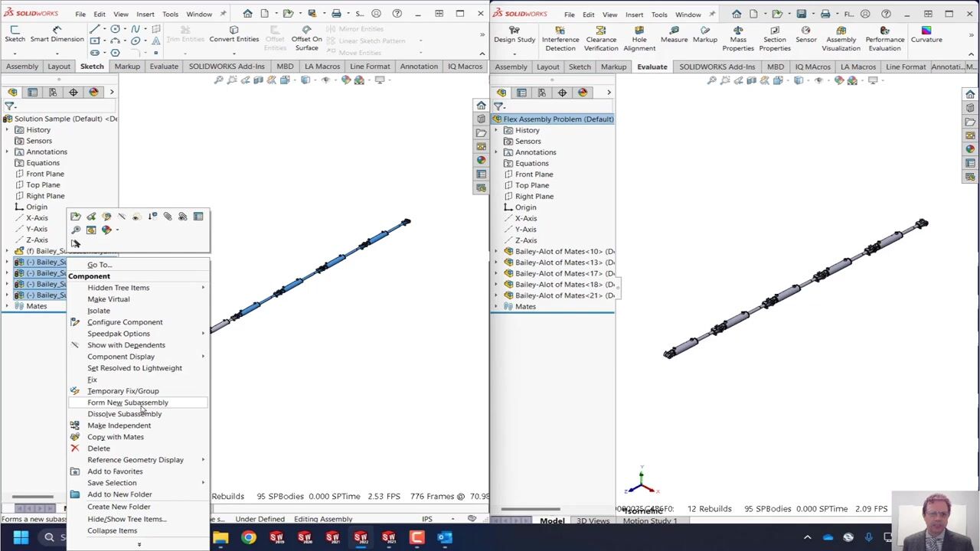Toggle Temporary Fix/Group option
Image resolution: width=980 pixels, height=551 pixels.
tap(122, 391)
